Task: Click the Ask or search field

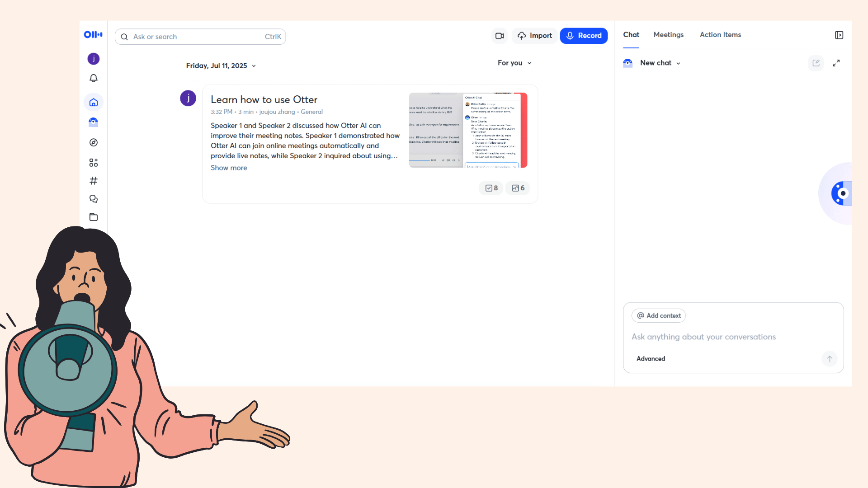Action: 200,37
